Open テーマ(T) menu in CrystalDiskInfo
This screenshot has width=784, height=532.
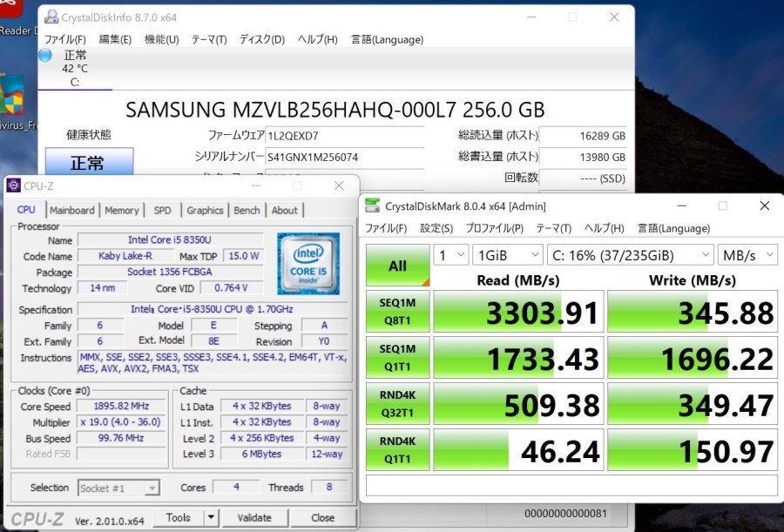[209, 39]
